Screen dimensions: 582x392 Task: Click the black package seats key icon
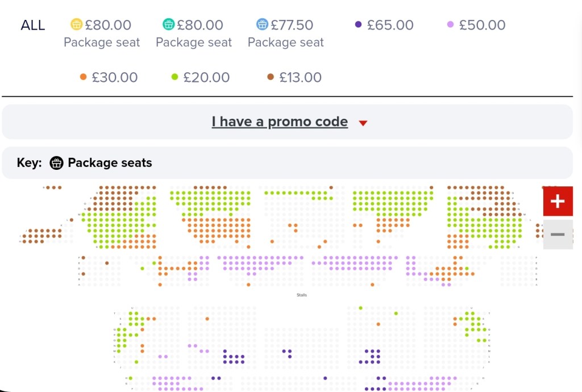pyautogui.click(x=56, y=163)
